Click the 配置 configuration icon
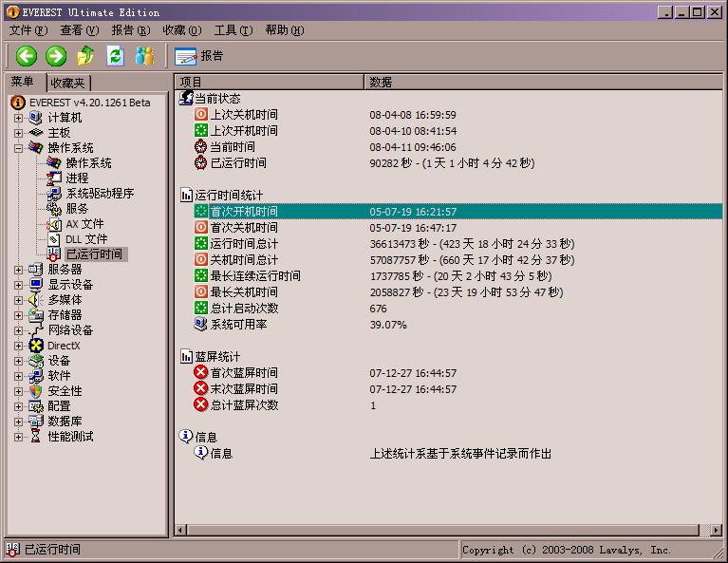The width and height of the screenshot is (728, 563). click(36, 406)
